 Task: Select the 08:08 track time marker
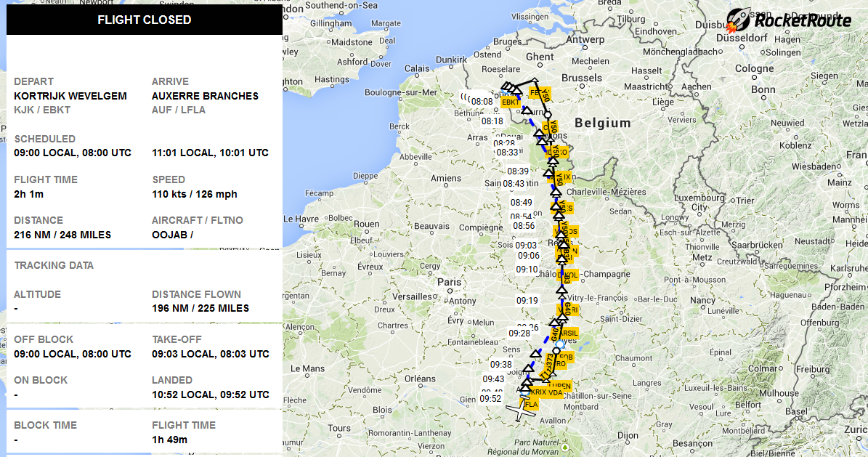482,102
